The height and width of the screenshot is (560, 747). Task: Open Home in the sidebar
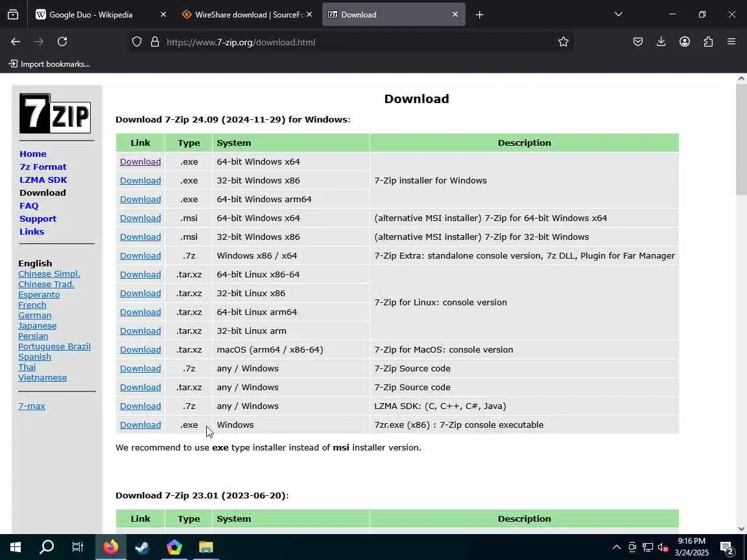pos(33,154)
